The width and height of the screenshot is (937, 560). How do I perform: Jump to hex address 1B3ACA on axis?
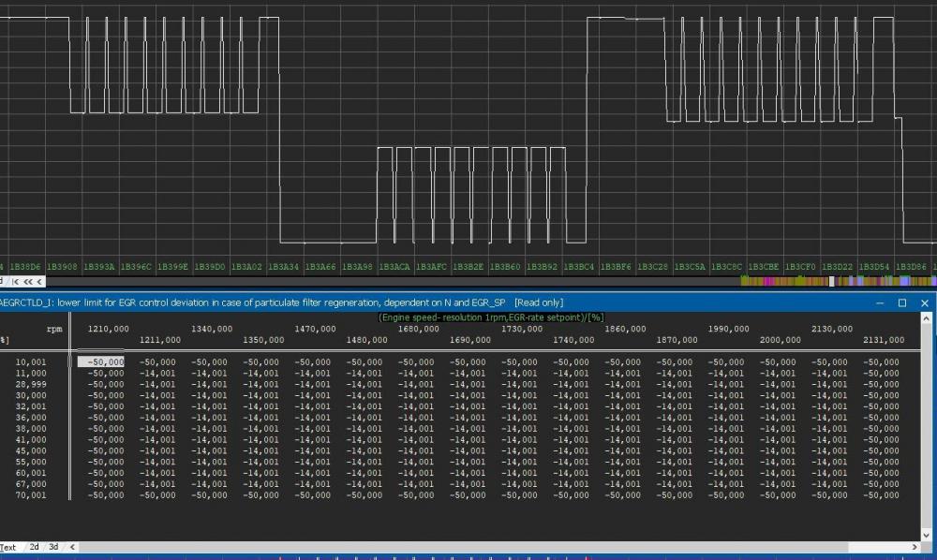[x=395, y=267]
